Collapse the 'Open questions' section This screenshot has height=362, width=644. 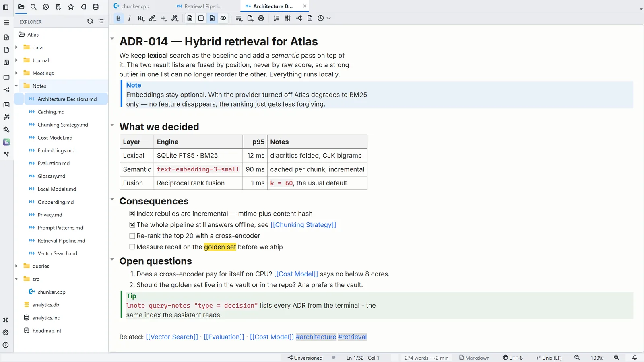112,259
